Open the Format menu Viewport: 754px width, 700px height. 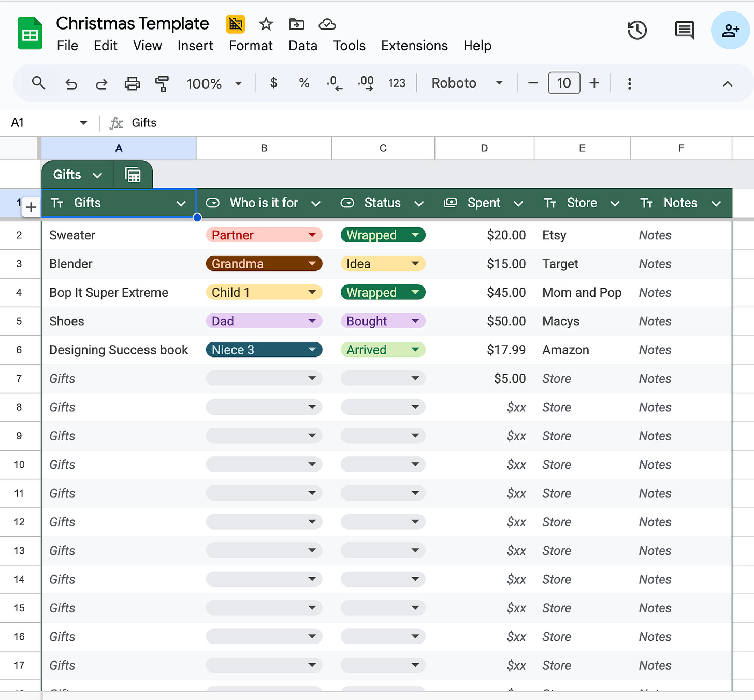[251, 46]
